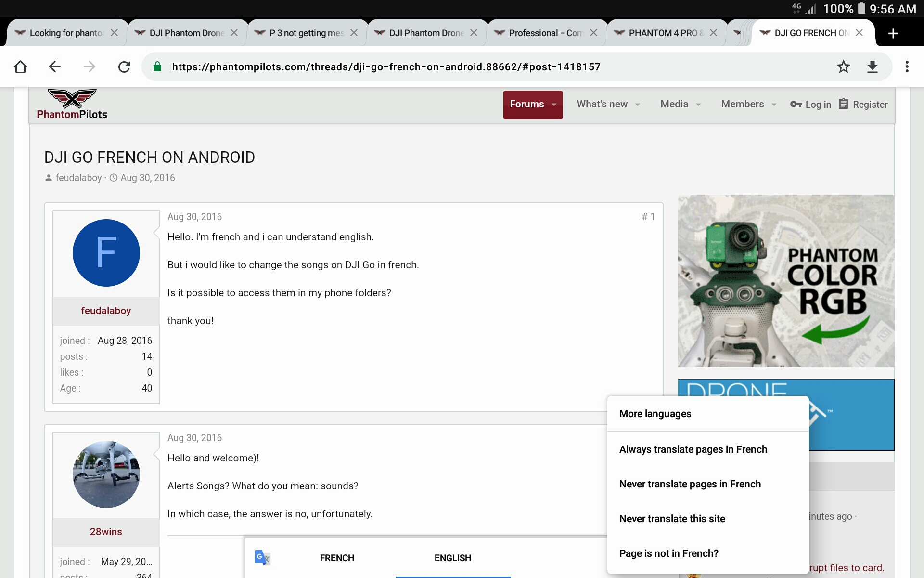Go back with the back arrow
This screenshot has height=578, width=924.
pyautogui.click(x=55, y=66)
